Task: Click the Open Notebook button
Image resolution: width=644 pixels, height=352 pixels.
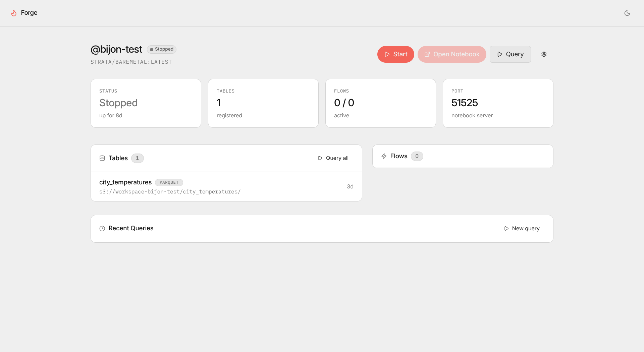Action: [x=452, y=54]
